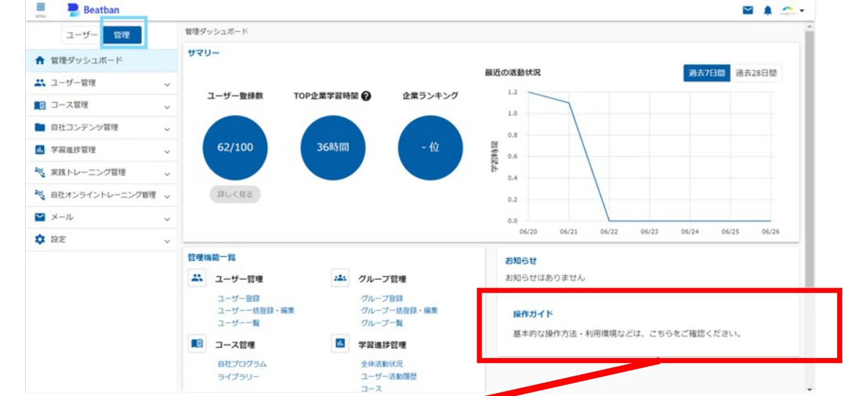Viewport: 868px width, 396px height.
Task: Expand the 実践トレーニング管理 chevron
Action: [x=167, y=174]
